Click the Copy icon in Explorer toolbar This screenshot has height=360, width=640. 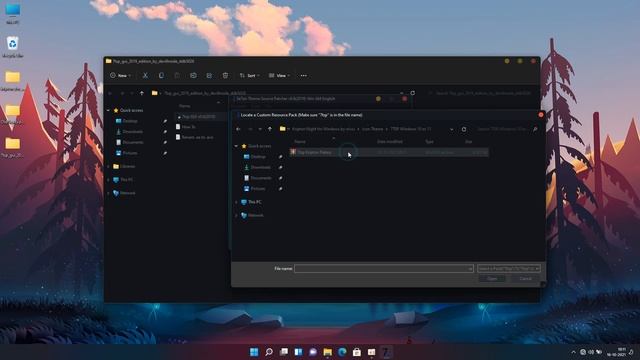161,76
